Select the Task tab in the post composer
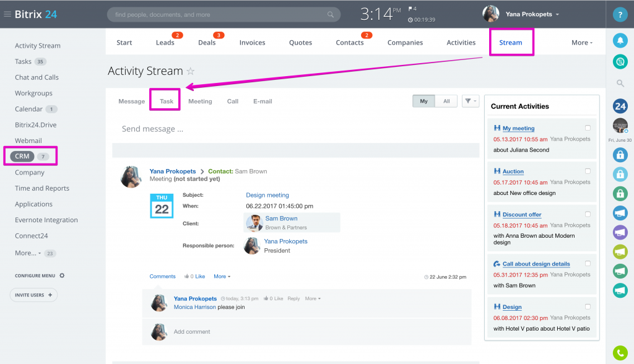 tap(166, 101)
